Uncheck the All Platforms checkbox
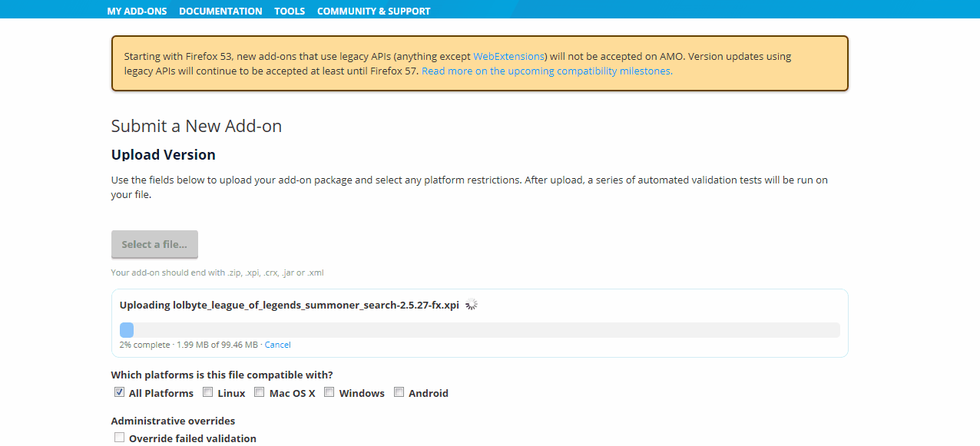 point(119,392)
